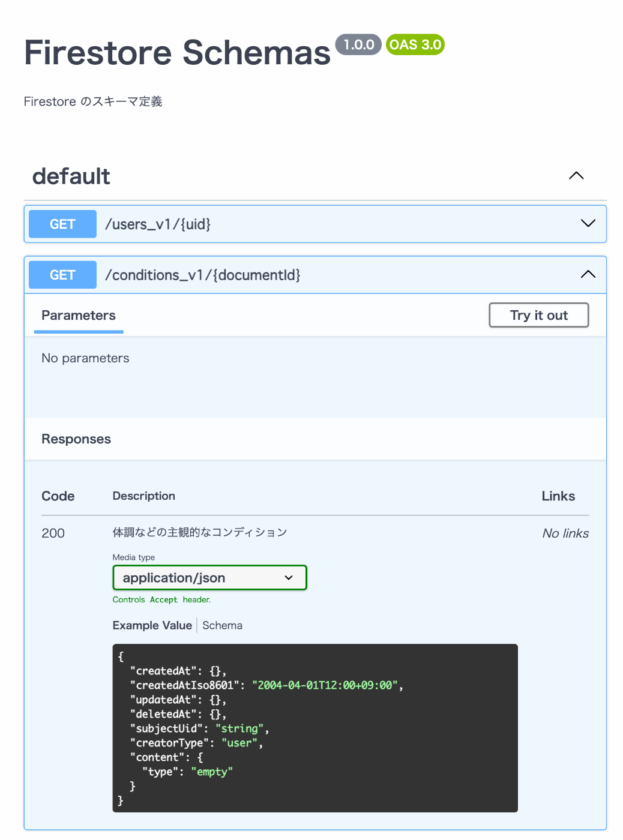
Task: Click the Controls Accept header note
Action: pyautogui.click(x=161, y=600)
